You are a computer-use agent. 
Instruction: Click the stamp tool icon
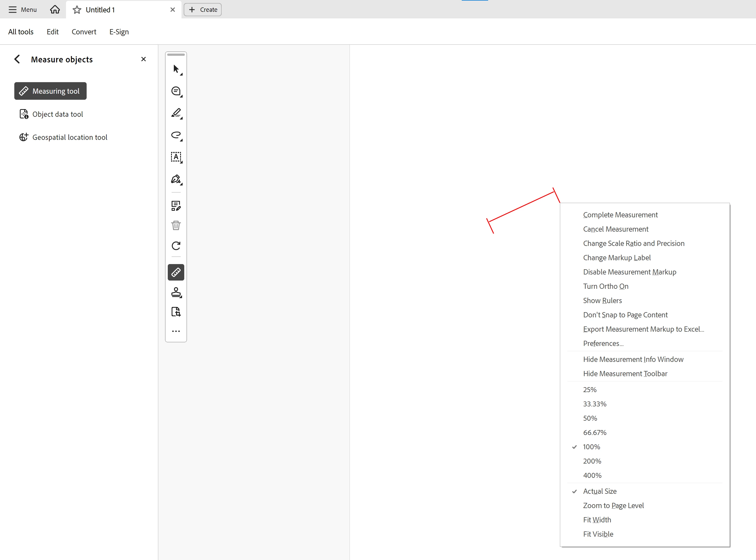(x=176, y=292)
